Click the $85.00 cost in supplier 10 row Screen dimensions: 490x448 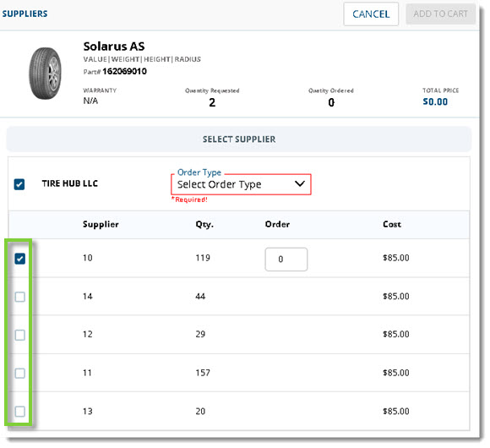pos(396,258)
